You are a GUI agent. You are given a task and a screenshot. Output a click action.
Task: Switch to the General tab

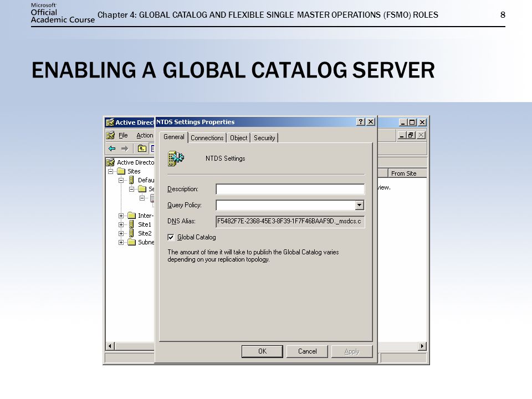tap(173, 137)
